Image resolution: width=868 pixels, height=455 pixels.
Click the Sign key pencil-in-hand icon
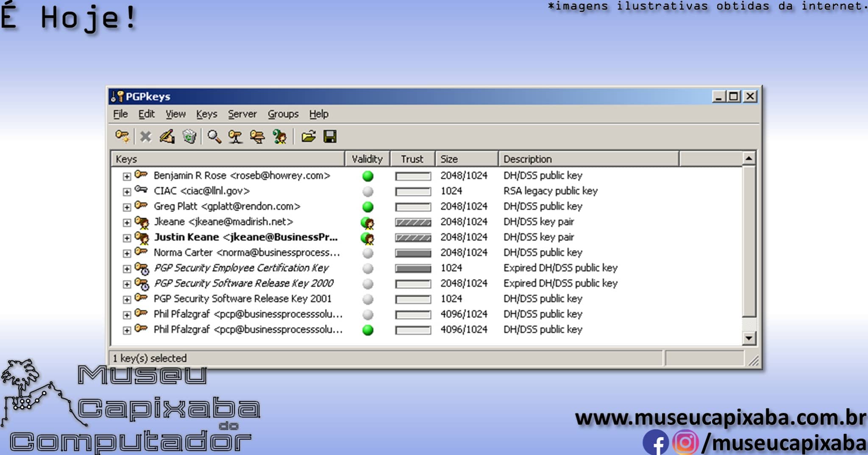tap(167, 137)
